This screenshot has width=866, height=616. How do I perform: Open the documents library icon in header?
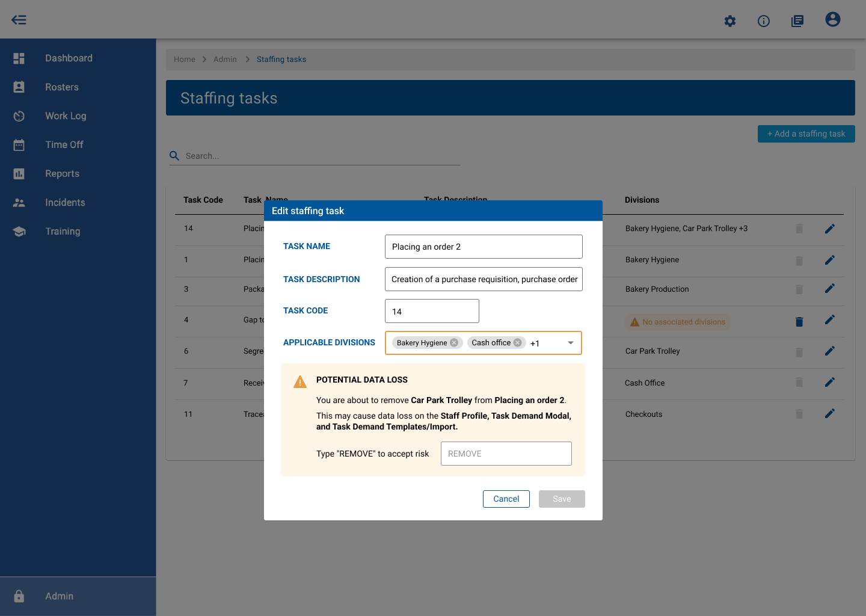[797, 21]
